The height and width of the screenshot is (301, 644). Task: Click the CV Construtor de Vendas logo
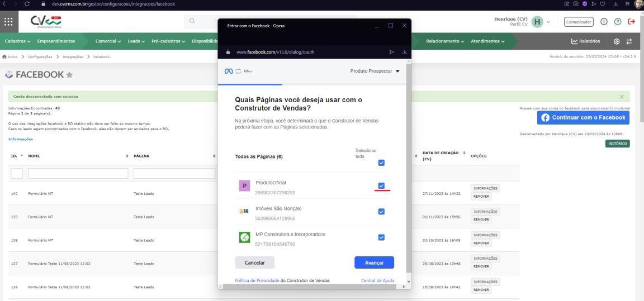pyautogui.click(x=46, y=22)
